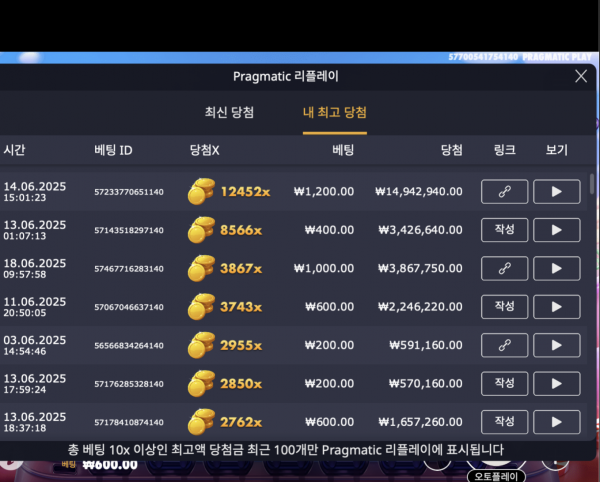Click 작성 for the 8566x win
The width and height of the screenshot is (600, 482).
[x=504, y=230]
